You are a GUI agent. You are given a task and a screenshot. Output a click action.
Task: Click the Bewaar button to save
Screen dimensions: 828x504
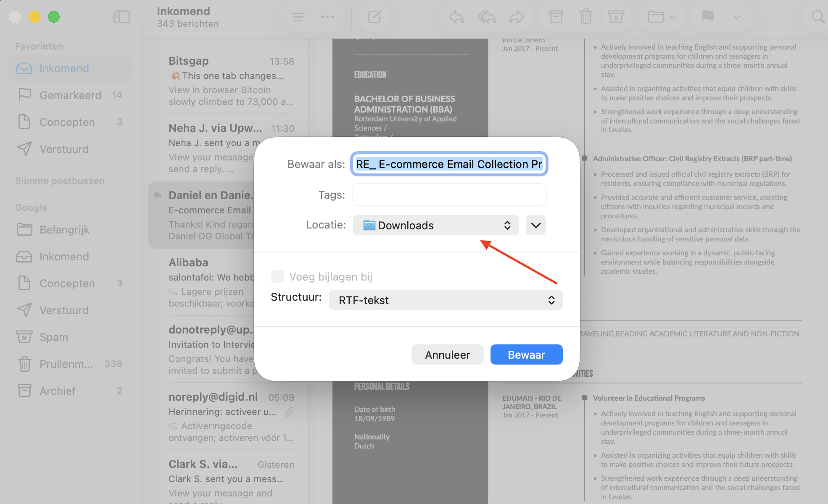[x=526, y=354]
